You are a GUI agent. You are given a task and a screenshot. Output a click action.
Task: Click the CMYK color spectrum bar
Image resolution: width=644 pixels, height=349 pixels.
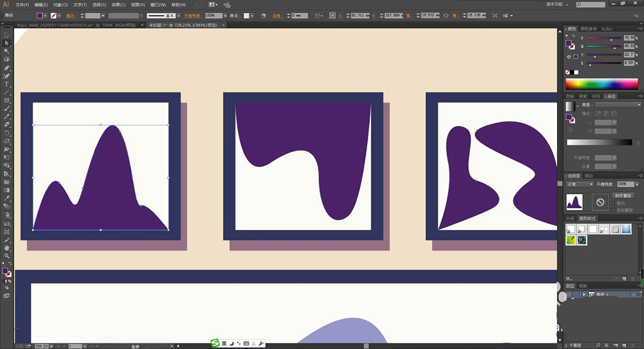(603, 84)
